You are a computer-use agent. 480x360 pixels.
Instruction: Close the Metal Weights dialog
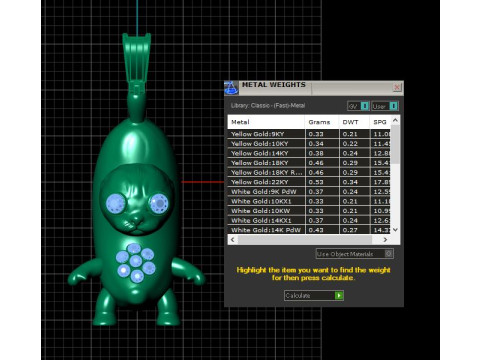397,87
